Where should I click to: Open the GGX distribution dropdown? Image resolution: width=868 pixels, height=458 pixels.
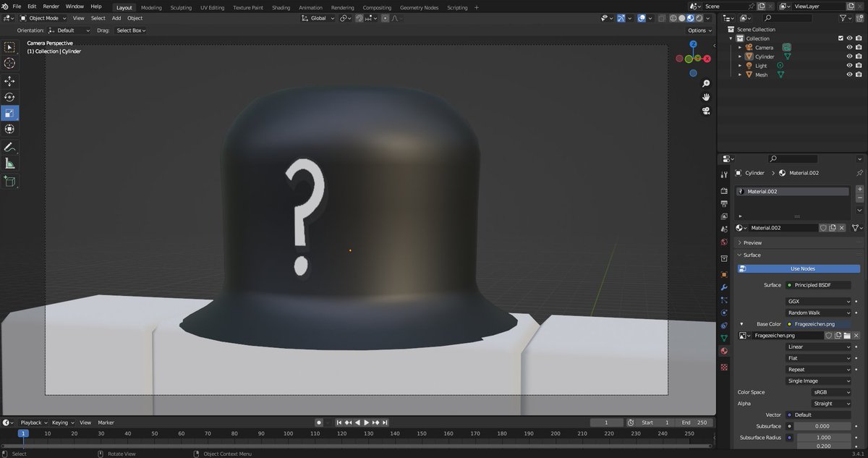click(x=819, y=301)
